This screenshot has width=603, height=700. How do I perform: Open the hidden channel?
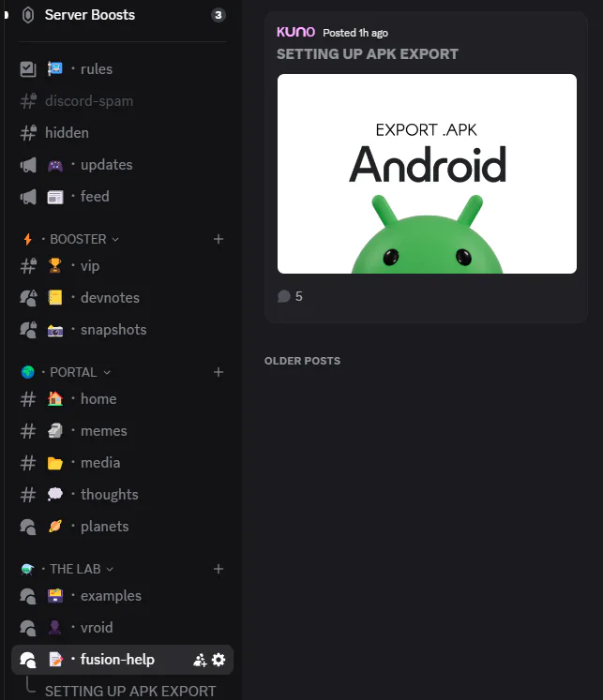(123, 133)
